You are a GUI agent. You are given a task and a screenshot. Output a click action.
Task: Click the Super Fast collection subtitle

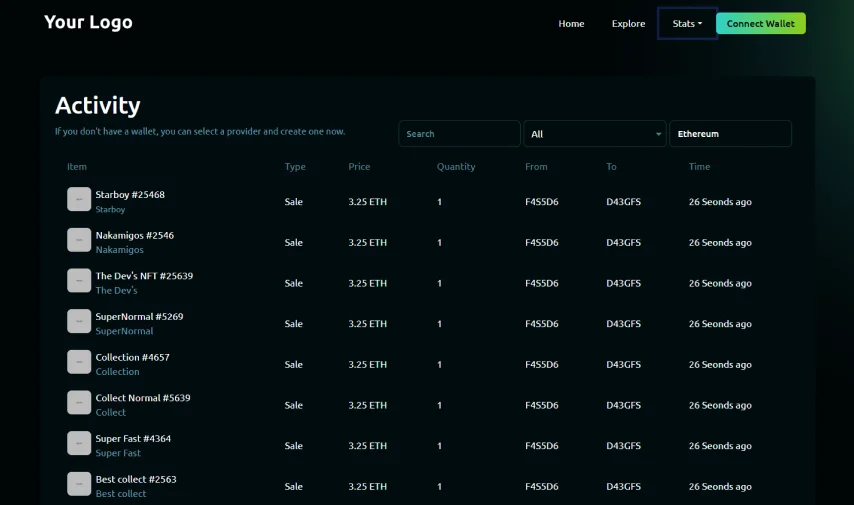coord(118,453)
